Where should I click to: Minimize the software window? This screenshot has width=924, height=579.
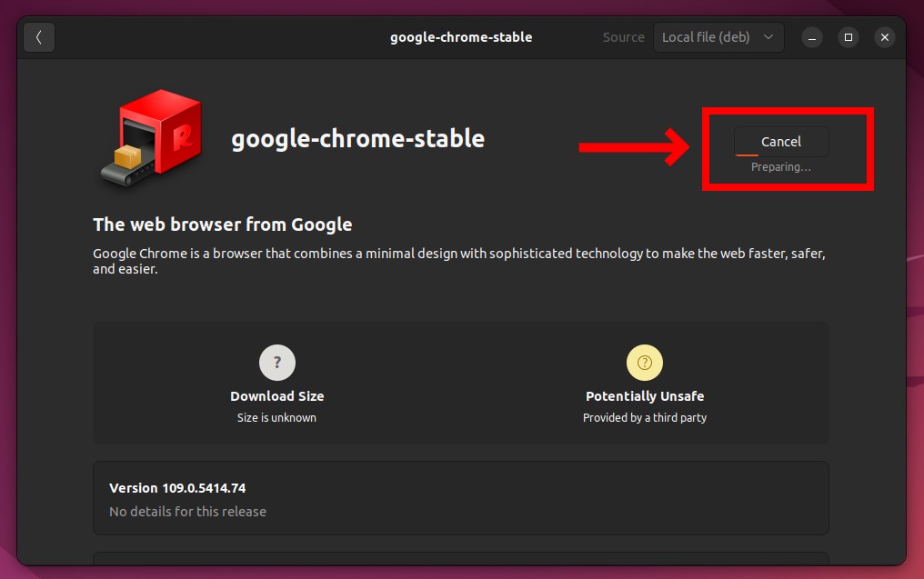coord(811,37)
